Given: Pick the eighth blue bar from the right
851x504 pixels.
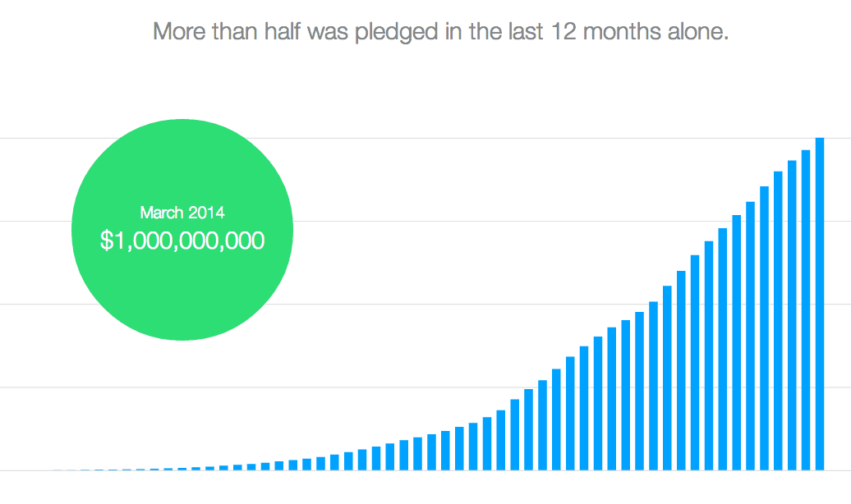Looking at the screenshot, I should (x=723, y=349).
